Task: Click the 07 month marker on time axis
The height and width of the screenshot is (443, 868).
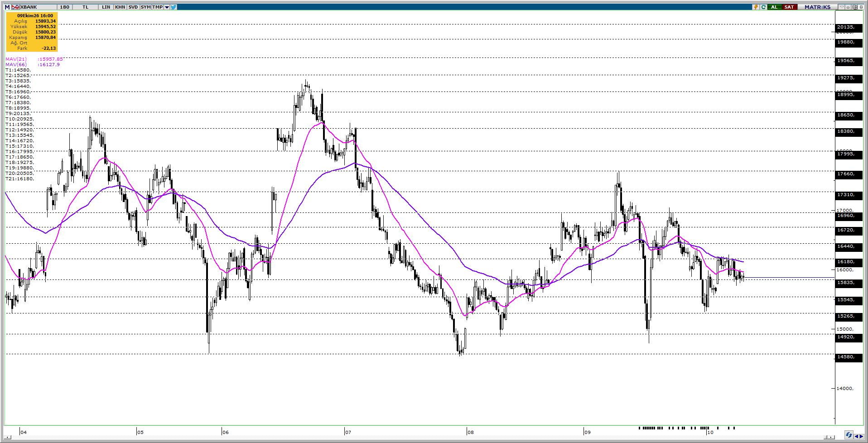Action: tap(348, 432)
